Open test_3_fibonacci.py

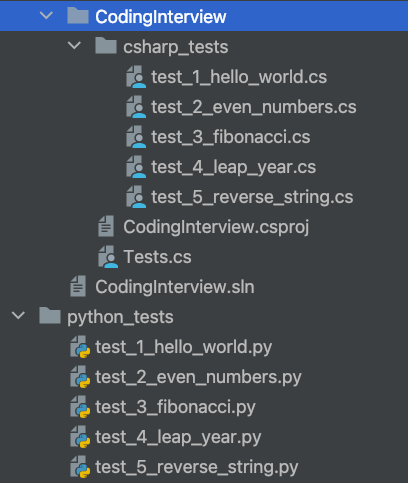coord(175,407)
